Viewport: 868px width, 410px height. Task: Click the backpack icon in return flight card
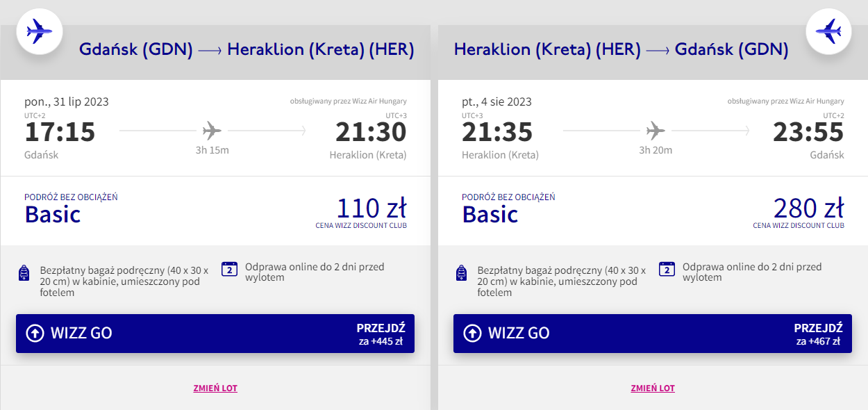tap(461, 273)
